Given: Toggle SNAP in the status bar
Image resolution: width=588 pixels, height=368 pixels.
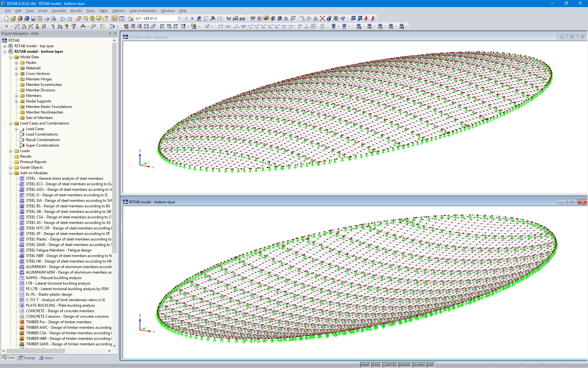Looking at the screenshot, I should pyautogui.click(x=365, y=365).
